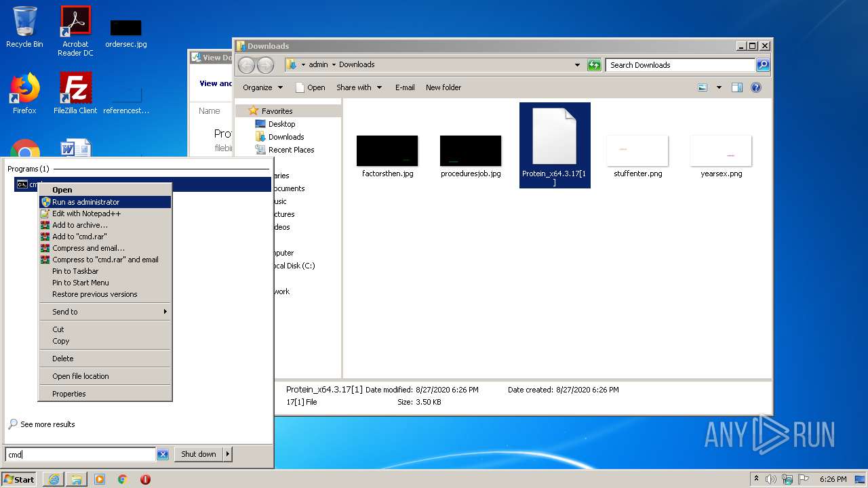
Task: Click the Explorer forward navigation arrow
Action: 266,65
